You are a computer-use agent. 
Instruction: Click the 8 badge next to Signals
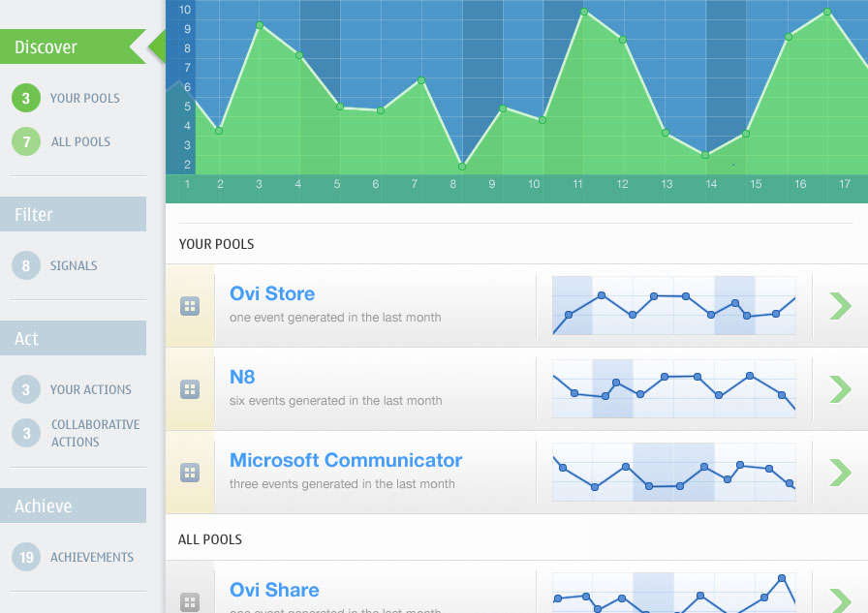pyautogui.click(x=26, y=265)
